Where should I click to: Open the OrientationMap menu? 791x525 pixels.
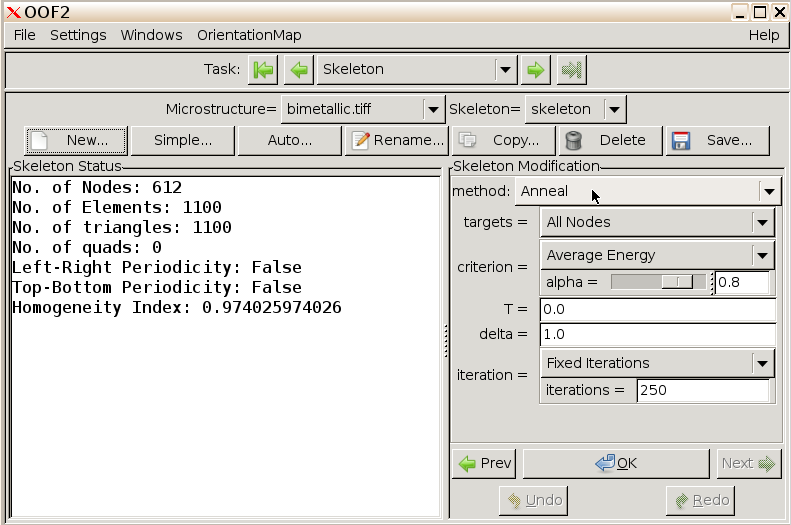248,35
